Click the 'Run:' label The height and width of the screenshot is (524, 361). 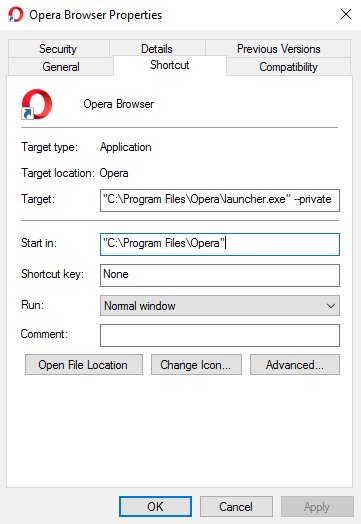[x=32, y=305]
